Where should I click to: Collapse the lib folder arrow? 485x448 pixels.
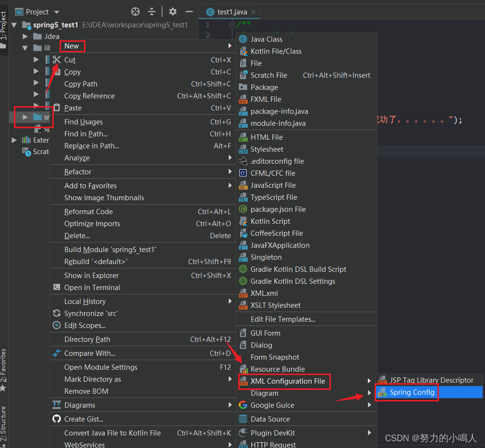25,48
